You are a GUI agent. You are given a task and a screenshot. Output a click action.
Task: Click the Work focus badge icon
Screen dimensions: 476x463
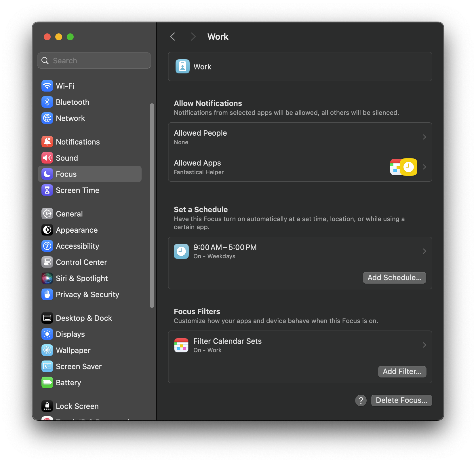182,67
